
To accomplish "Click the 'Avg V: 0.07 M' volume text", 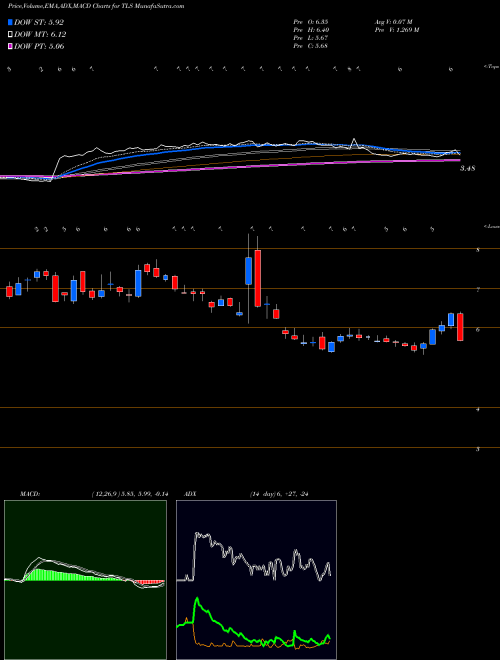I will tap(393, 22).
